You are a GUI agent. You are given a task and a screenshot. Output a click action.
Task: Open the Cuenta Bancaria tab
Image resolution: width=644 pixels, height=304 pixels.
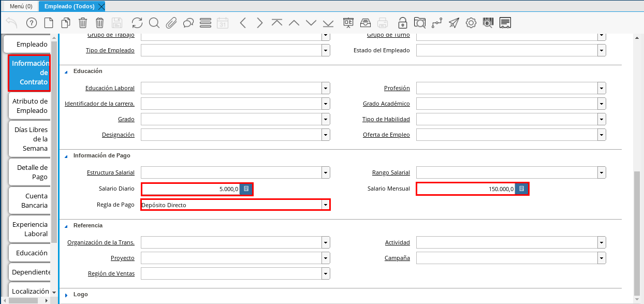pyautogui.click(x=30, y=200)
